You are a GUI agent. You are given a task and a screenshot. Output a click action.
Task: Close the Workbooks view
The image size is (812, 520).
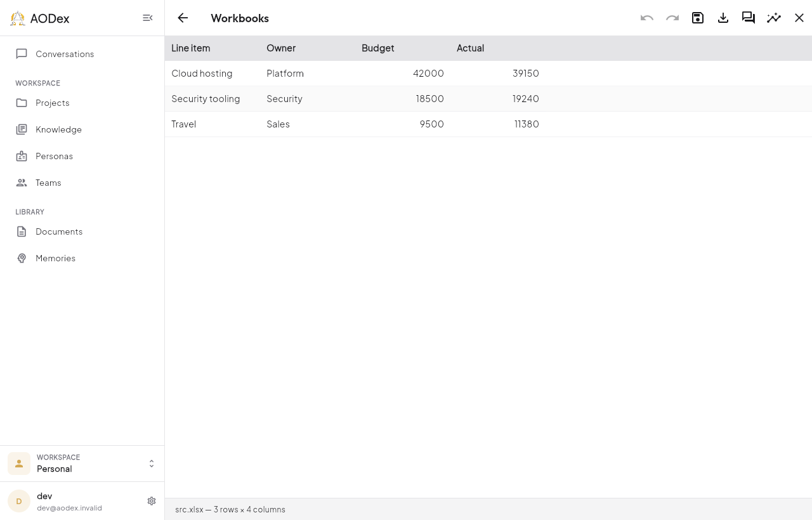click(x=799, y=18)
